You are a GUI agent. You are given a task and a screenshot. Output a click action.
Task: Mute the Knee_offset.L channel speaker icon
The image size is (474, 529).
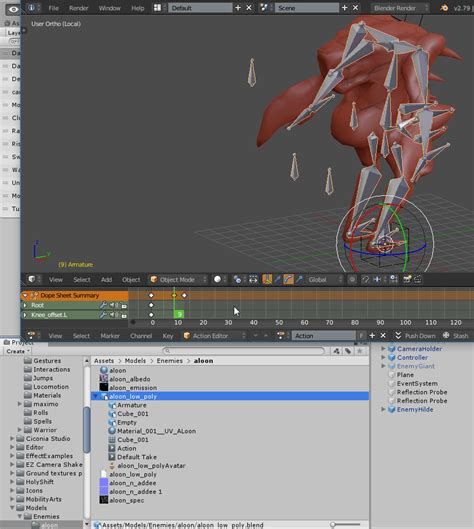(x=113, y=315)
